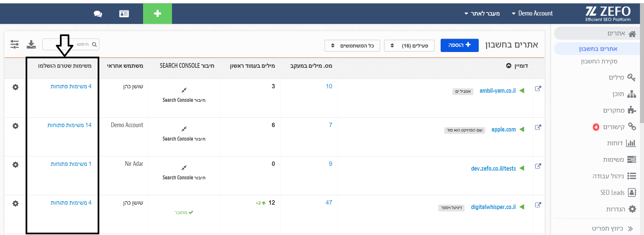
Task: Open gear settings for apple.com row
Action: (x=15, y=126)
